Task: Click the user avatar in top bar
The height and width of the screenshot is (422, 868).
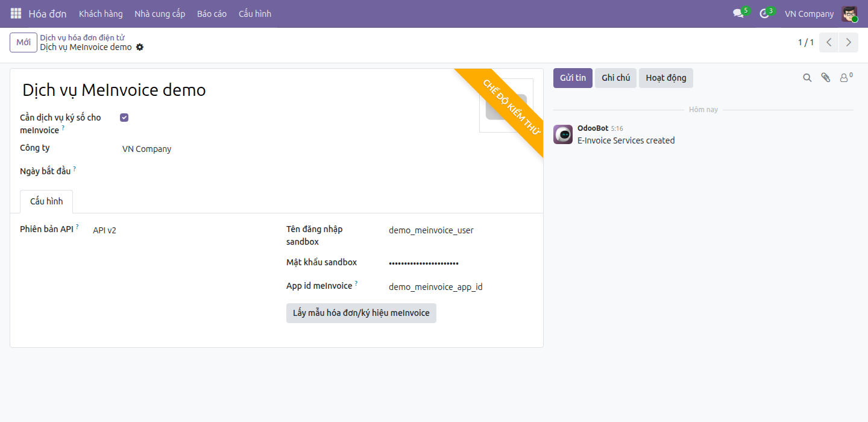Action: coord(849,14)
